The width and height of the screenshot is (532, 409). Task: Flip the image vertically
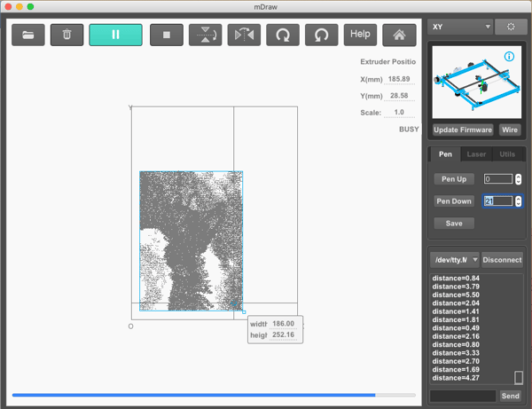point(206,35)
